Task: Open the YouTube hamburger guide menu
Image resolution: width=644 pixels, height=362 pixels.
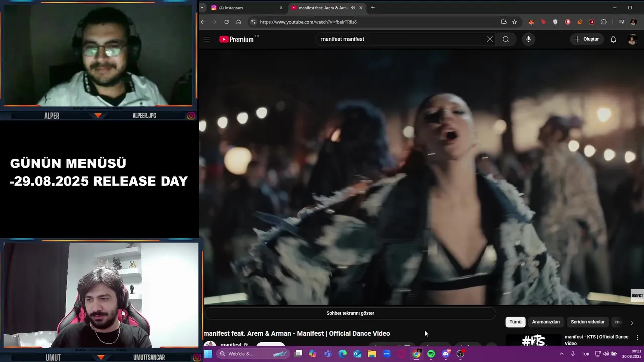Action: click(207, 39)
